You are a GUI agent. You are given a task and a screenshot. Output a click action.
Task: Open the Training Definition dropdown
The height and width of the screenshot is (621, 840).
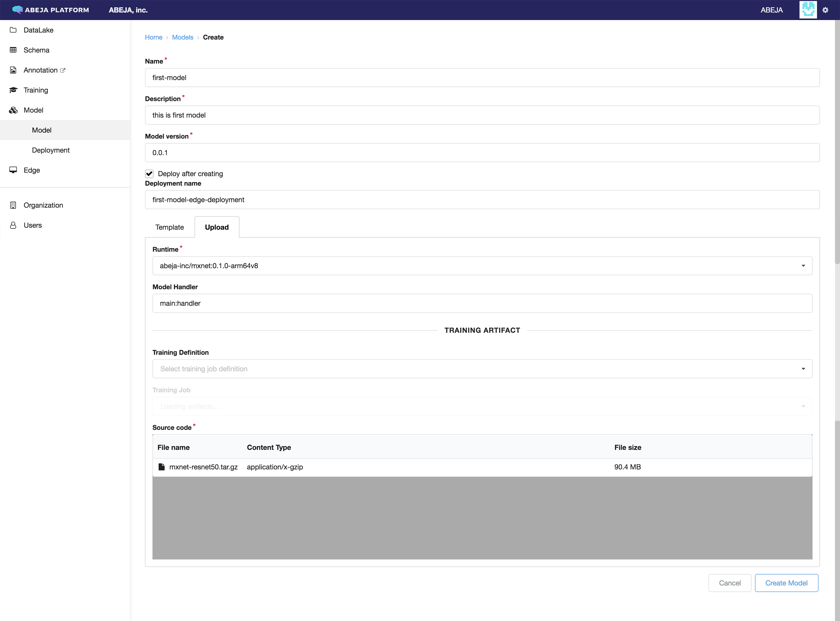click(482, 369)
